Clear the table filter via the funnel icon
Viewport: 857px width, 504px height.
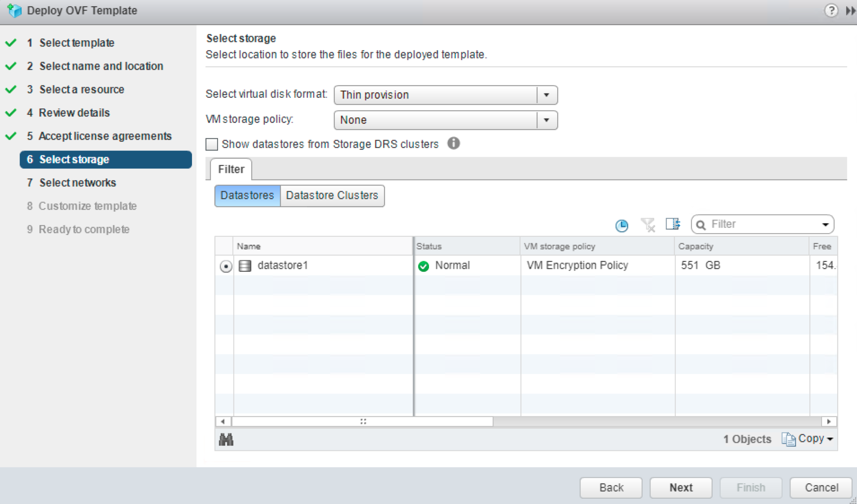coord(648,226)
